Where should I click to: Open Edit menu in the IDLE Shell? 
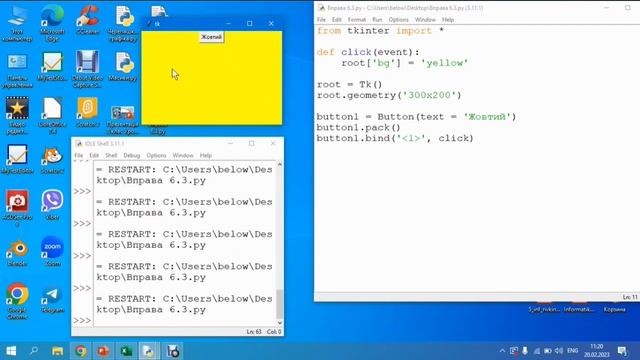click(x=94, y=156)
